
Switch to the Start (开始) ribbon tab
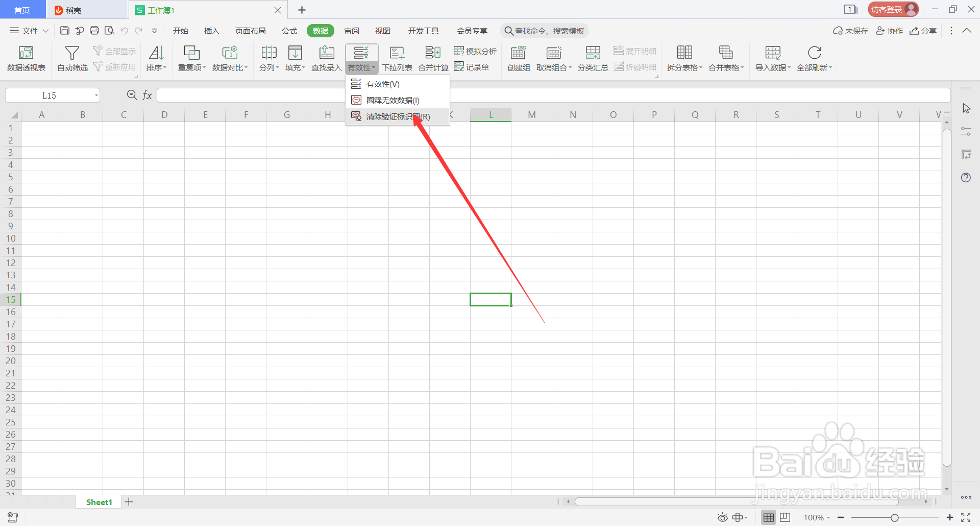pyautogui.click(x=180, y=31)
